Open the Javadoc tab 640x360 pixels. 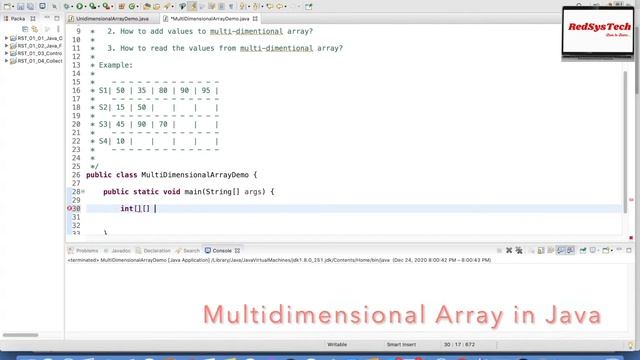click(117, 251)
